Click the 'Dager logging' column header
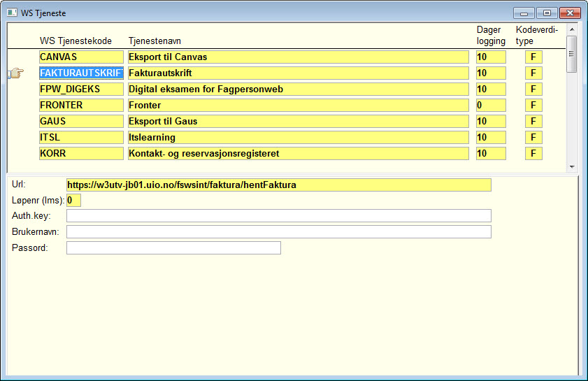This screenshot has width=588, height=381. coord(491,35)
